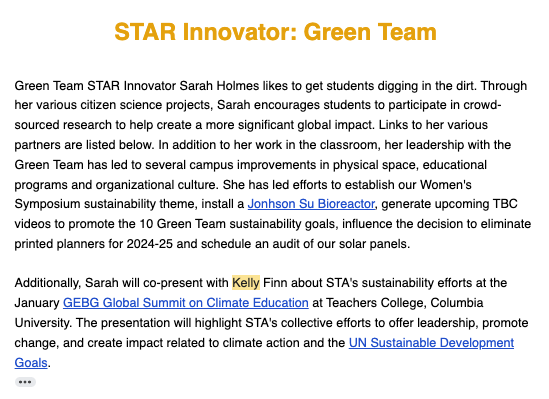The image size is (549, 399).
Task: Follow the UN Sustainable Development link
Action: pos(431,343)
